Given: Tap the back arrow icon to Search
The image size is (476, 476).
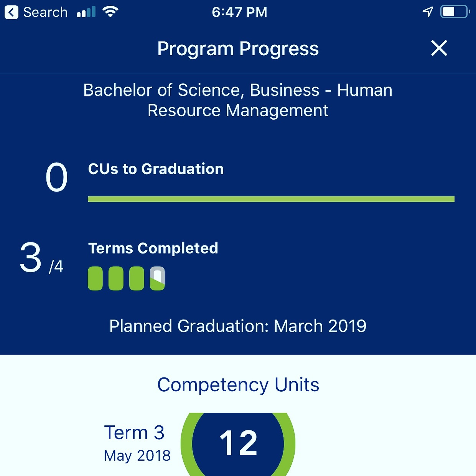Looking at the screenshot, I should coord(12,12).
